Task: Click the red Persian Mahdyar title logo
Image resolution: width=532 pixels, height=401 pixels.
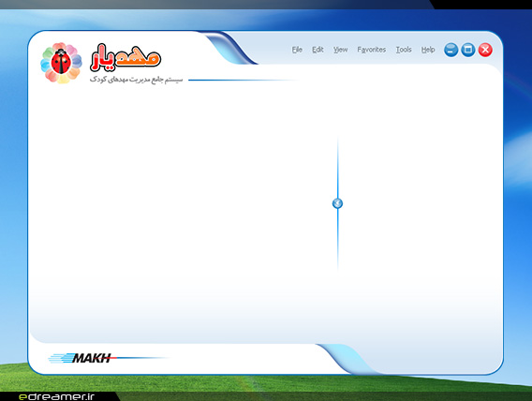Action: point(126,58)
